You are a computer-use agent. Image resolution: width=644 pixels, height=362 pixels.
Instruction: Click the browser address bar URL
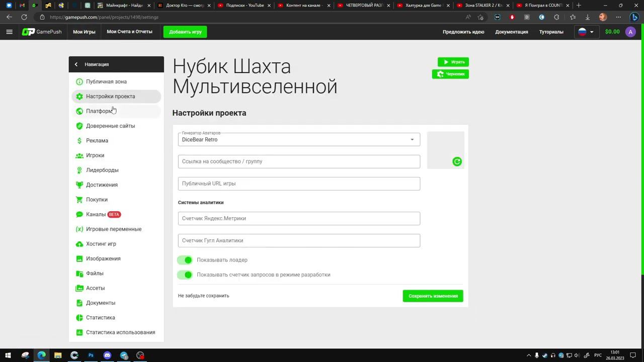[104, 17]
